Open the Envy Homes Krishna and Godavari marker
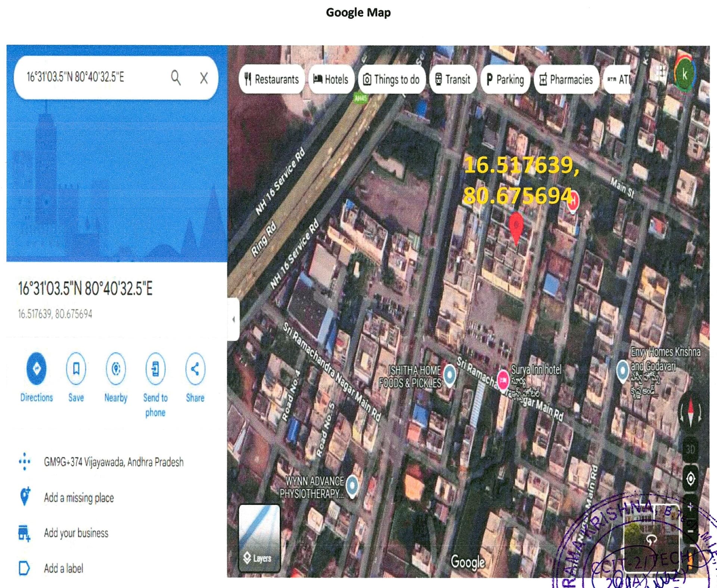Screen dimensions: 717x588 [x=622, y=371]
